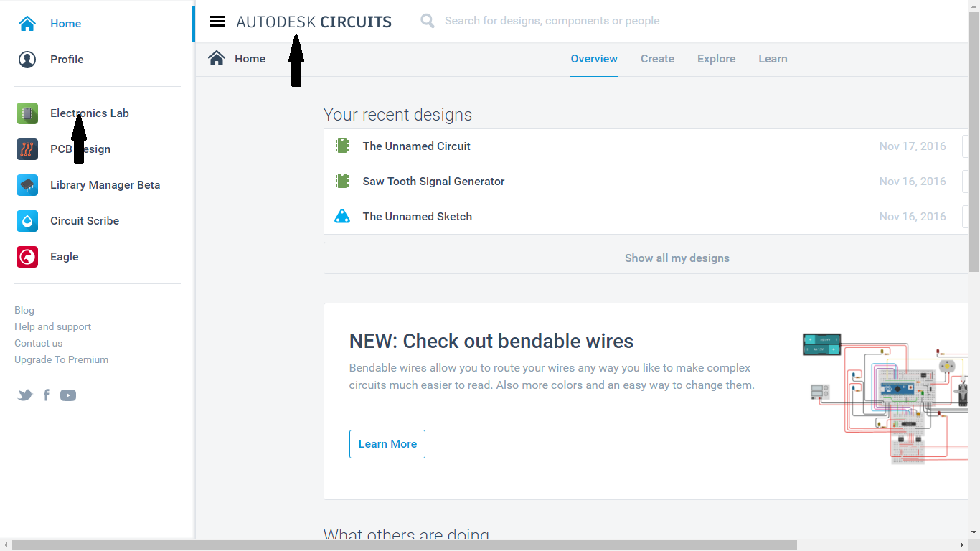980x551 pixels.
Task: Click the Saw Tooth Nov 16, 2016 date
Action: click(913, 182)
